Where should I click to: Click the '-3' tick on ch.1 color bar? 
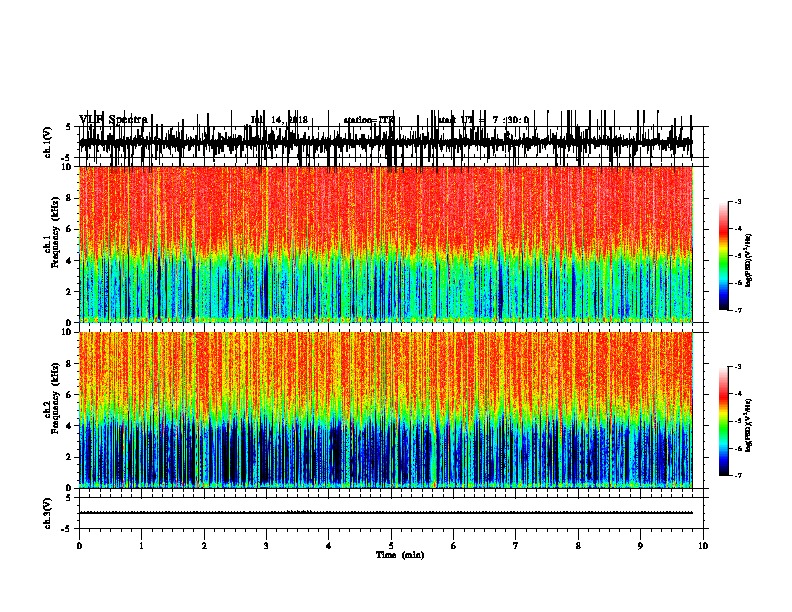click(737, 202)
